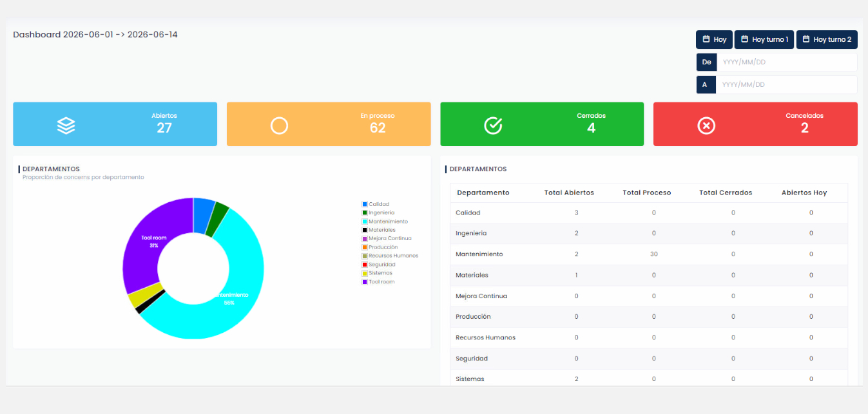The image size is (868, 414).
Task: Click the Hoy turno 2 button
Action: tap(827, 39)
